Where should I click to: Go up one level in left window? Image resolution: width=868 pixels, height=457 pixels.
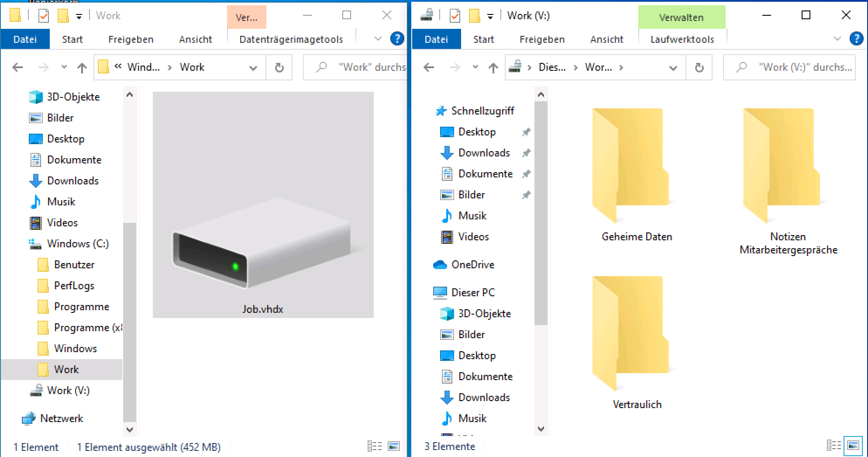pos(82,67)
